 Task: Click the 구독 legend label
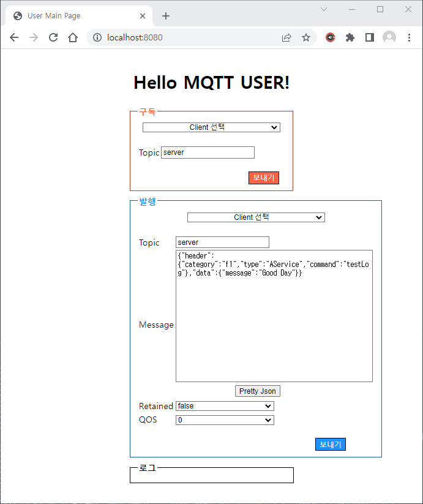tap(148, 111)
